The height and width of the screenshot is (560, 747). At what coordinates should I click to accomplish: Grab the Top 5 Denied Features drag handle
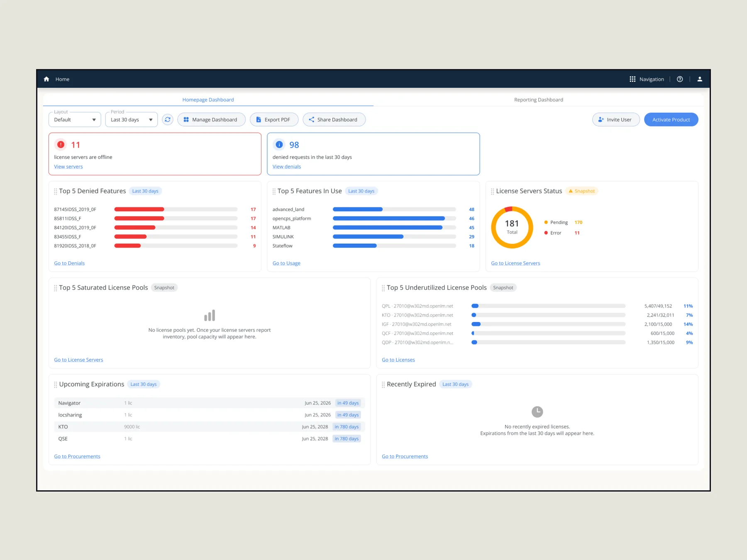(56, 191)
